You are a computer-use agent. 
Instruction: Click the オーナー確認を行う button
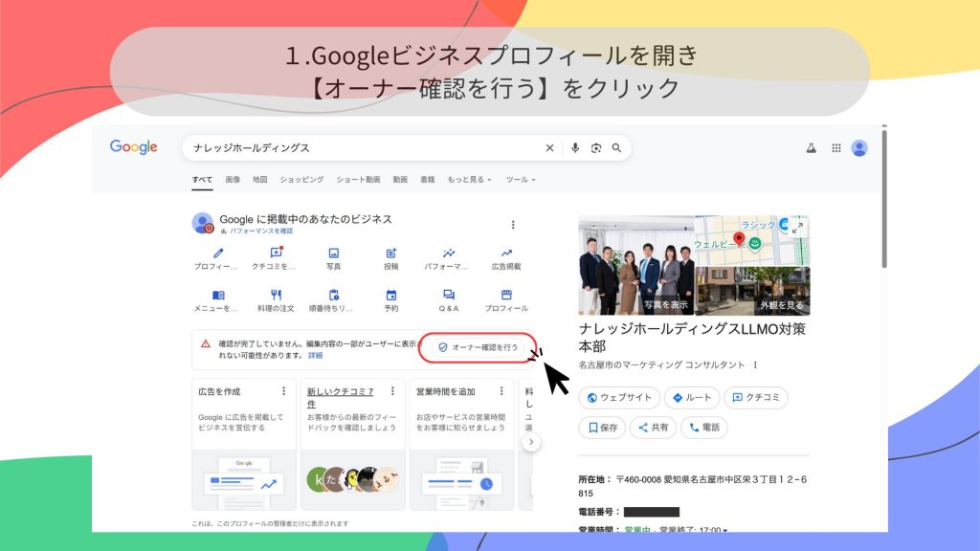pyautogui.click(x=478, y=347)
